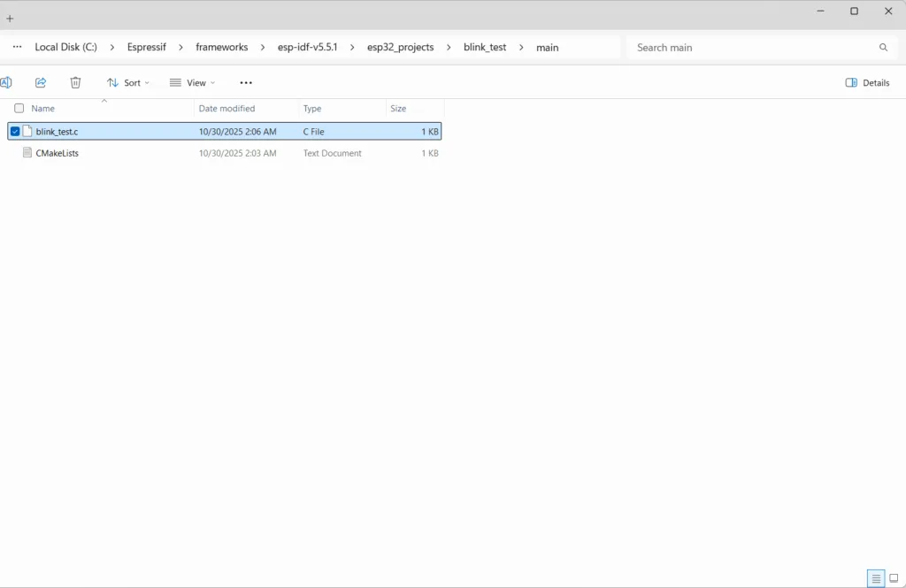Uncheck the blink_test.c checkbox
The width and height of the screenshot is (906, 588).
15,132
